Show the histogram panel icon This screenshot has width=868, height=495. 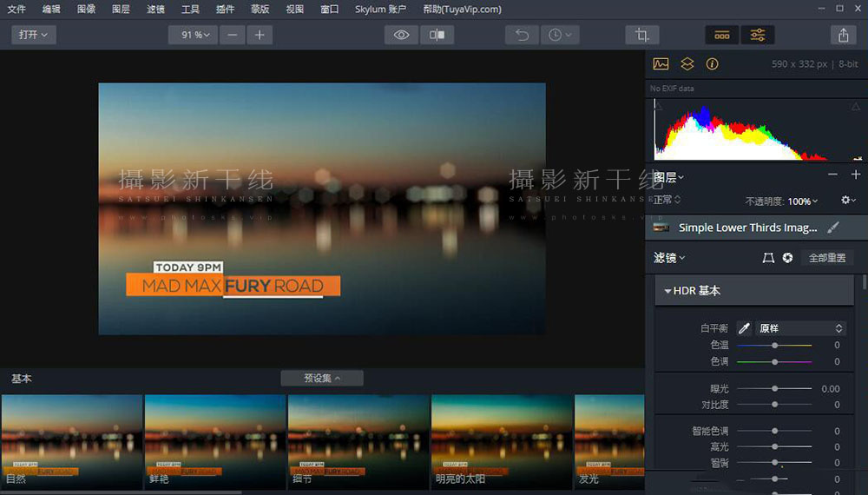tap(661, 64)
